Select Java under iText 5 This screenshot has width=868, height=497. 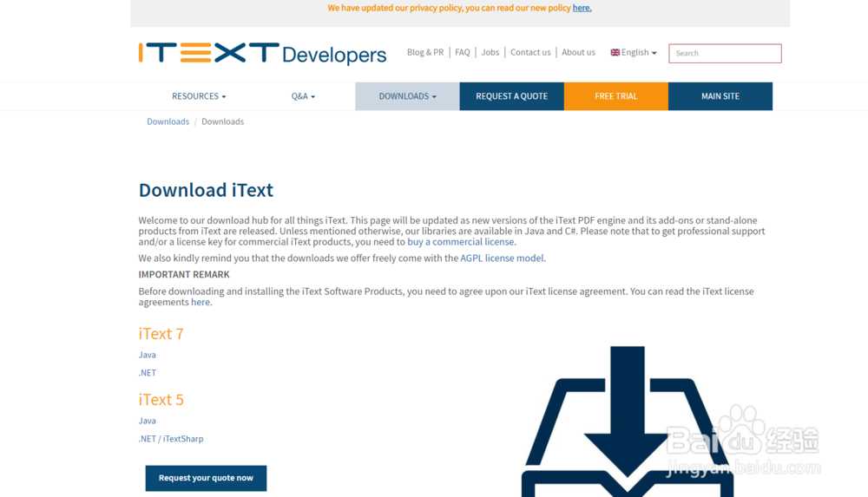(148, 421)
